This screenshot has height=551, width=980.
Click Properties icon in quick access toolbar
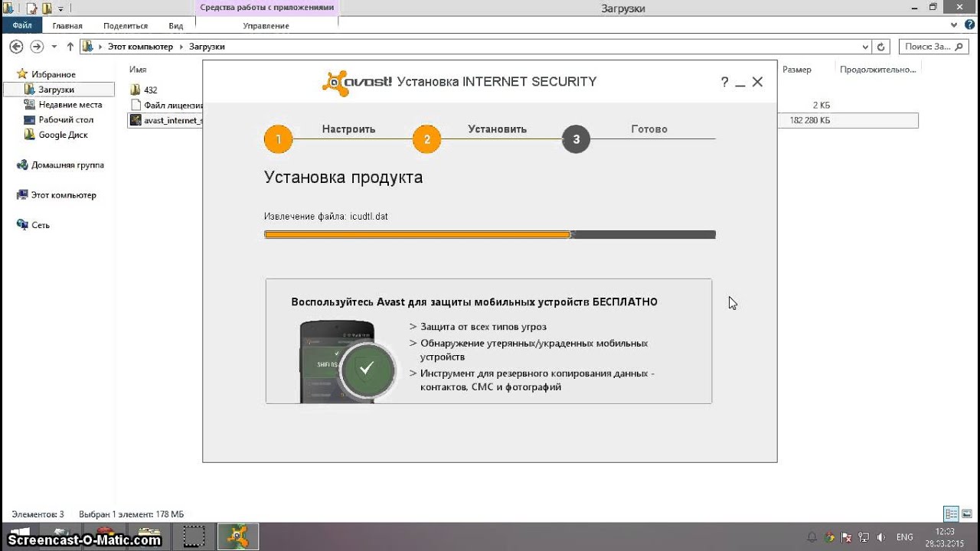[31, 8]
